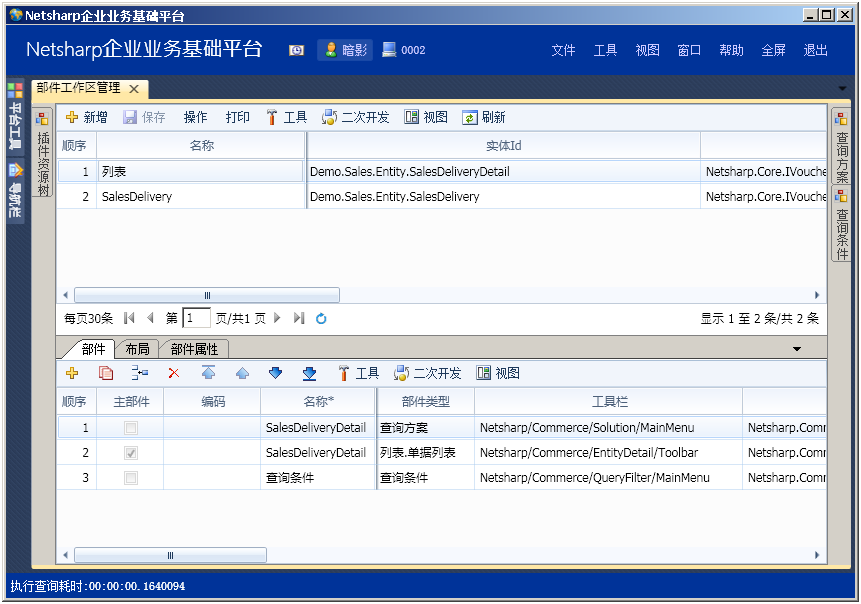Click the upper grid horizontal scrollbar thumb
Screen dimensions: 861x604
click(x=207, y=295)
